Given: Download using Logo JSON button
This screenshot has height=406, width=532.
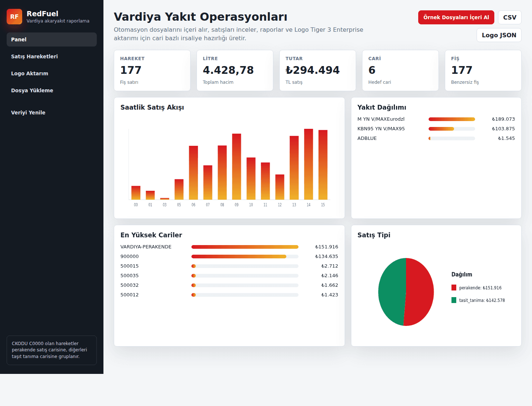Looking at the screenshot, I should 499,35.
